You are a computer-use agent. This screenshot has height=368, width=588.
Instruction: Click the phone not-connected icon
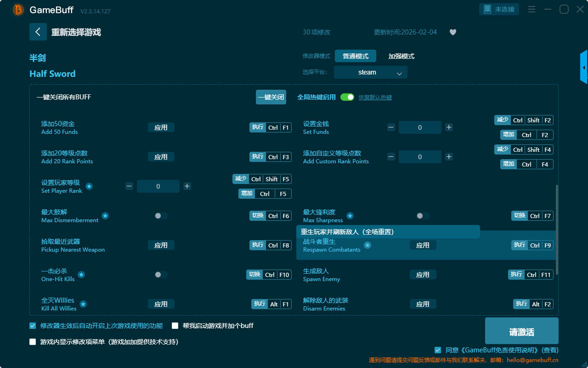[487, 9]
